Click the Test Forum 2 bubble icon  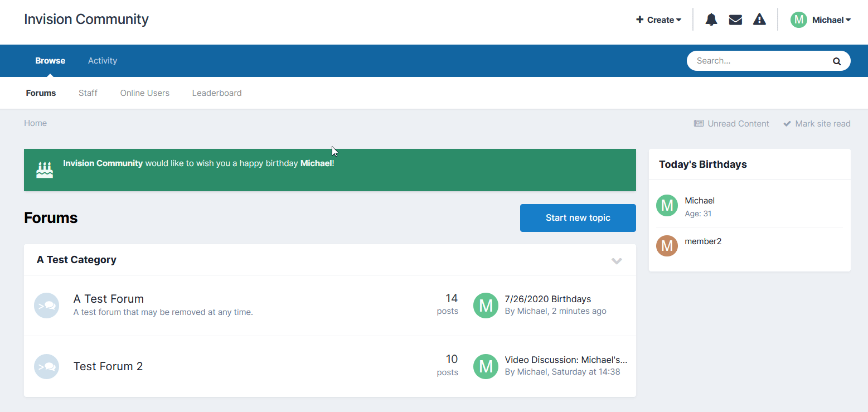click(46, 367)
